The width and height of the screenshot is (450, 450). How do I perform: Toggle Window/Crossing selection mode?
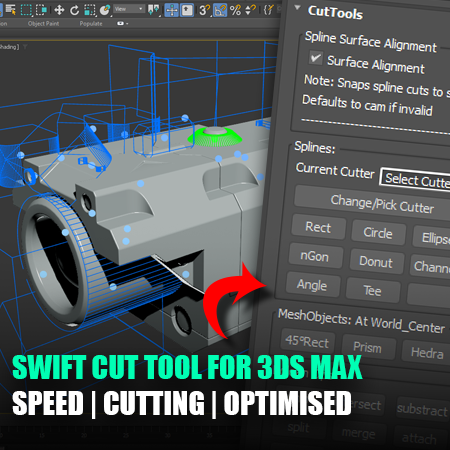[41, 10]
